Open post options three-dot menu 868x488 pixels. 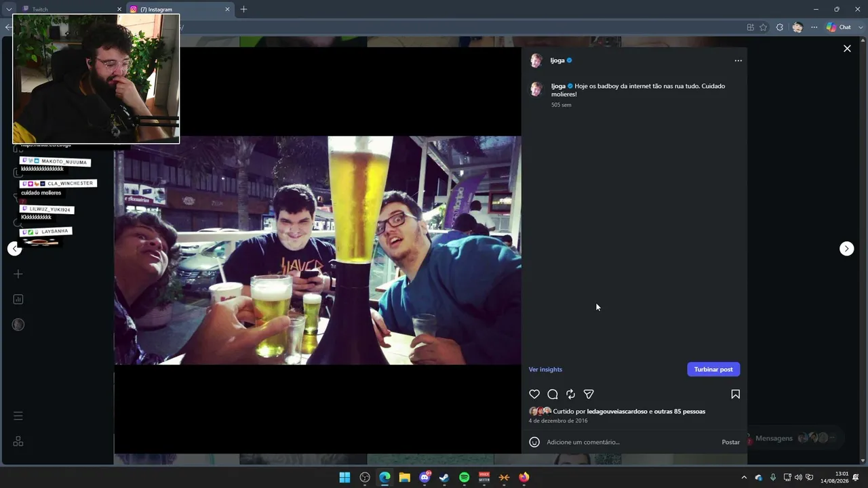(x=738, y=60)
